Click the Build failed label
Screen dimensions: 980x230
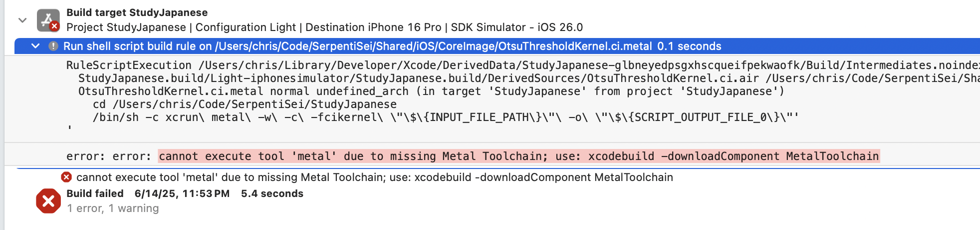pyautogui.click(x=95, y=193)
